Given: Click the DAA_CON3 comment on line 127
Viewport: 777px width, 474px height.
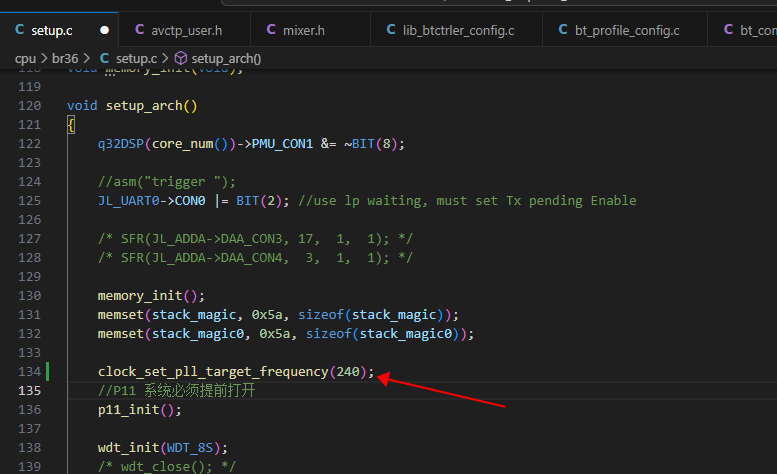Looking at the screenshot, I should click(255, 239).
